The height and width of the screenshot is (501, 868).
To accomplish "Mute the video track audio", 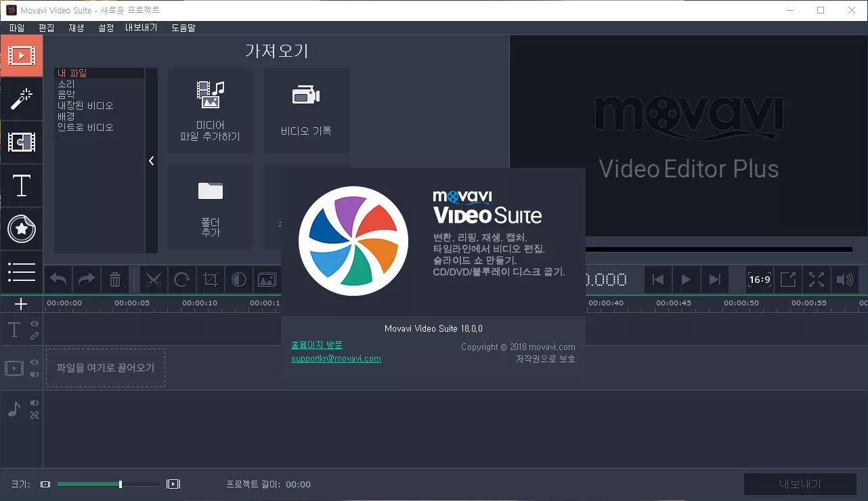I will coord(35,374).
